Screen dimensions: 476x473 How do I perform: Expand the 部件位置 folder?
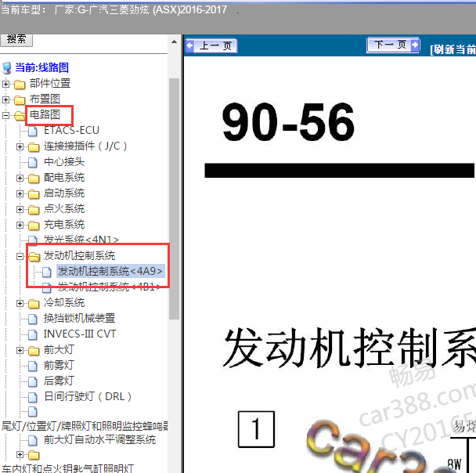(5, 84)
